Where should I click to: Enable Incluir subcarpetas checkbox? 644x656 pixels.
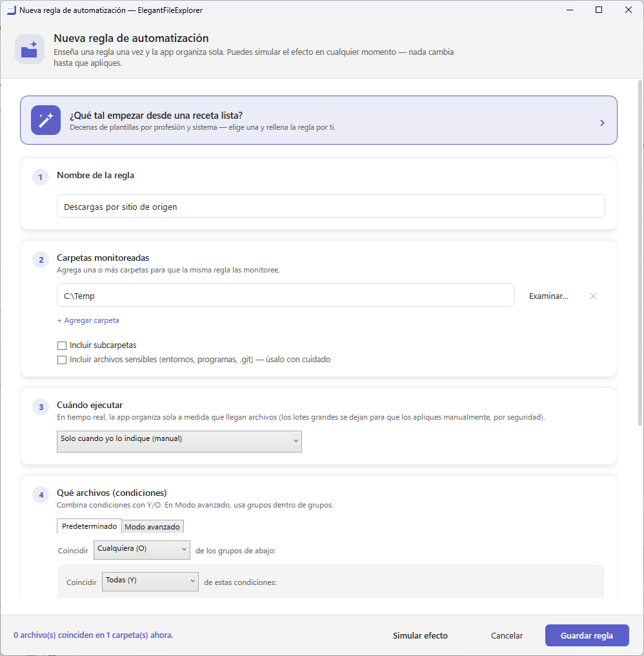[x=62, y=345]
